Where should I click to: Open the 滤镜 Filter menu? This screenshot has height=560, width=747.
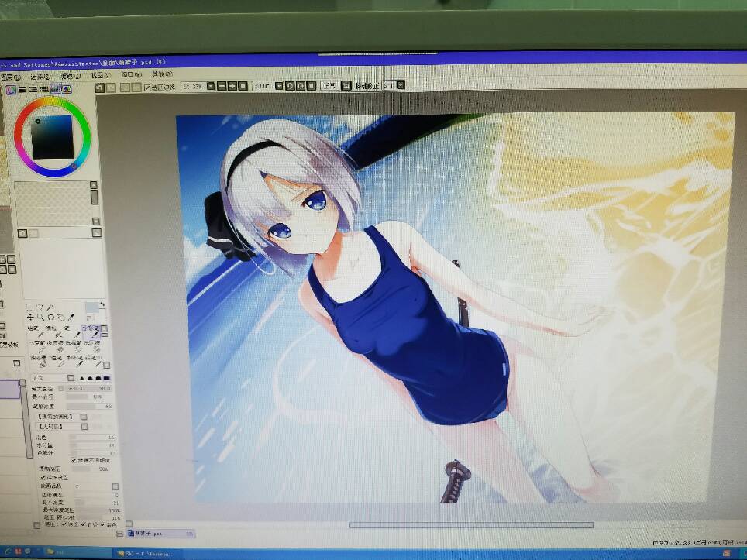pyautogui.click(x=71, y=76)
